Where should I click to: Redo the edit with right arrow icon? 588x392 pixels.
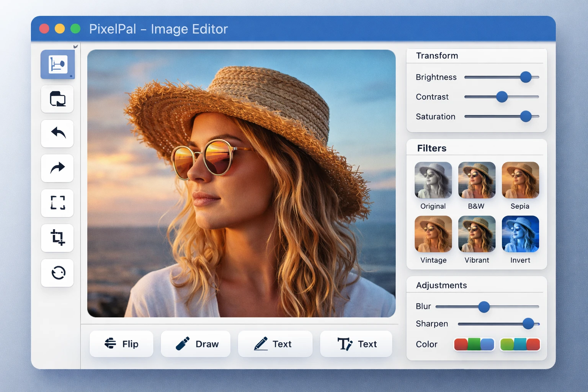(57, 168)
